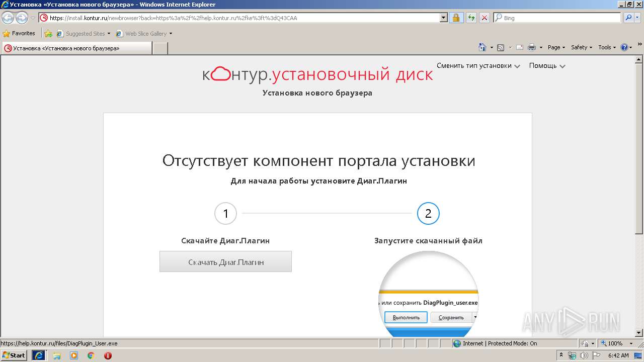Click the 'Скачать Диаг.Плагин' button
The image size is (644, 362).
(225, 261)
